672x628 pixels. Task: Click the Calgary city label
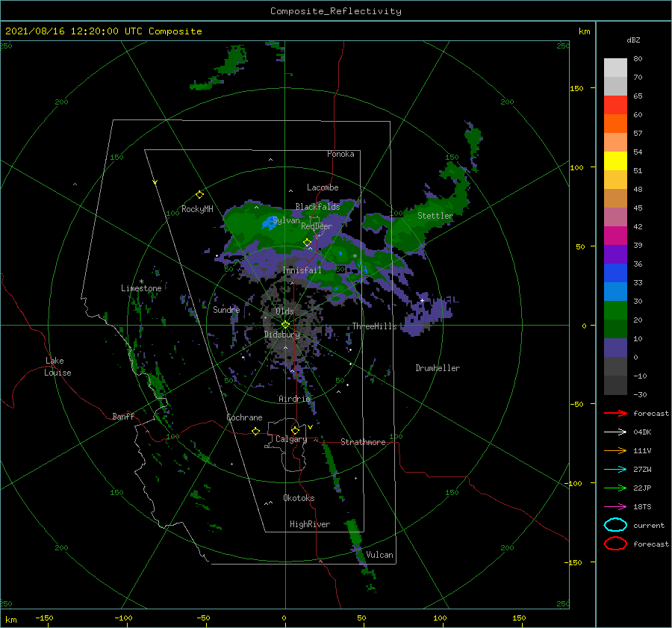(291, 439)
